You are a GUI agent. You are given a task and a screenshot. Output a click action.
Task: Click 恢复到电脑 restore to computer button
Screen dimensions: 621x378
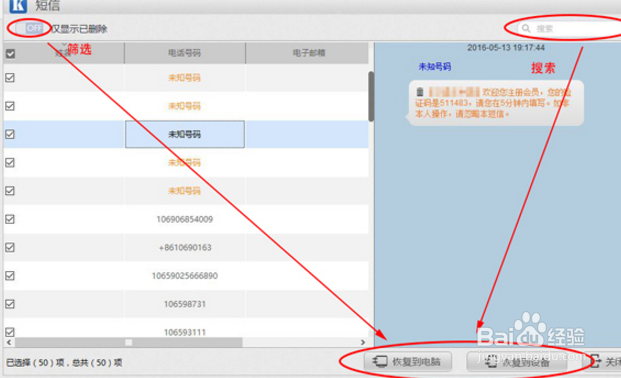pos(408,361)
